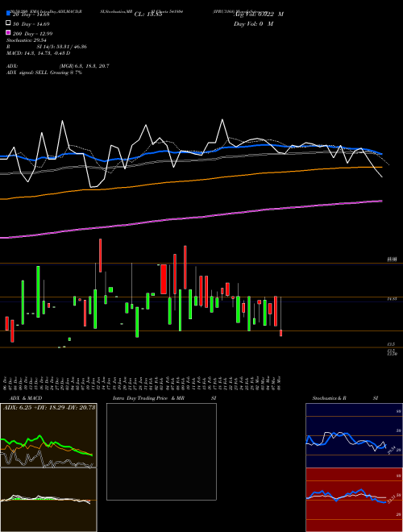Click the 'MACD: 14.3, 14.73, -0.43 D' line
403x532 pixels.
[39, 53]
